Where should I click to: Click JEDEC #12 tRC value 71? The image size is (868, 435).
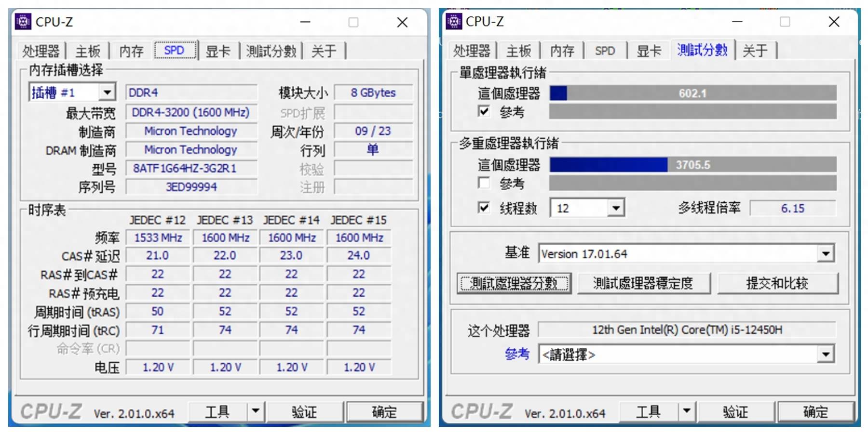pyautogui.click(x=158, y=330)
